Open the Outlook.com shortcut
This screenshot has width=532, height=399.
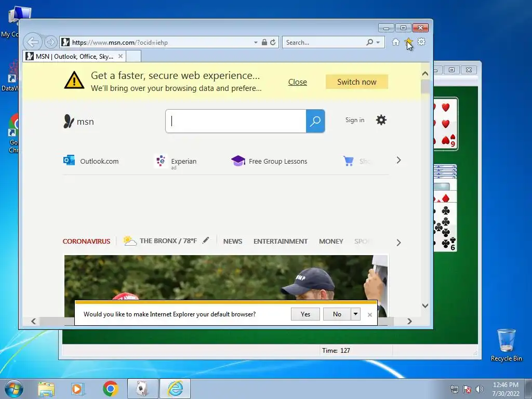tap(91, 161)
